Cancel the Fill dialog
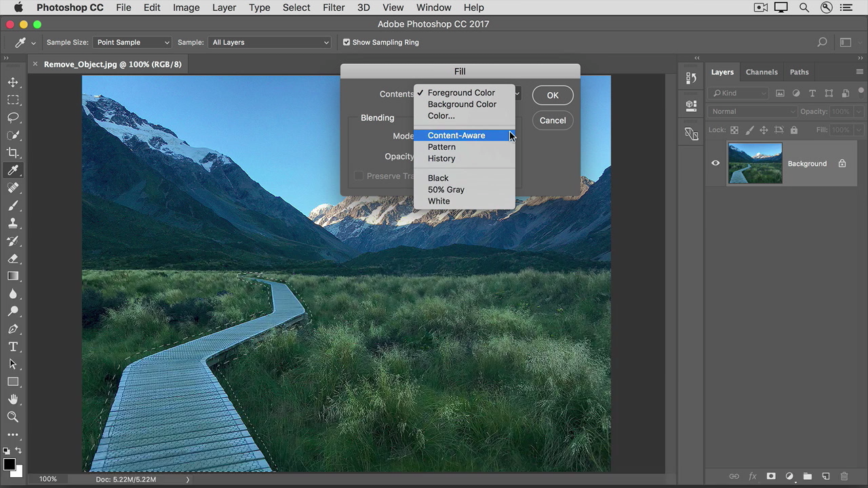This screenshot has height=488, width=868. 553,121
